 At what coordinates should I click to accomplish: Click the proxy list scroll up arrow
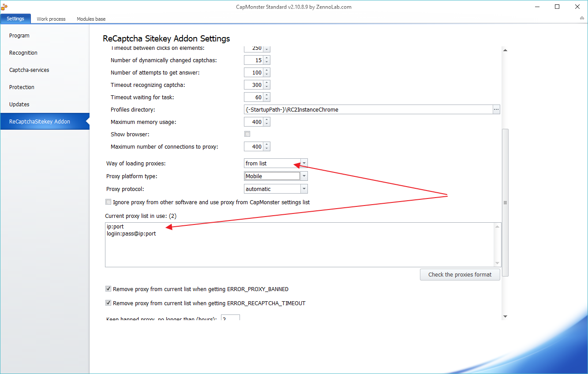[498, 227]
